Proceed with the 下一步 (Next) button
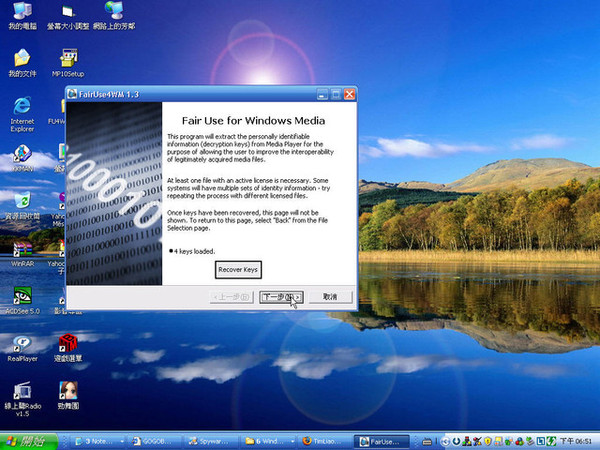This screenshot has height=450, width=600. pyautogui.click(x=281, y=297)
